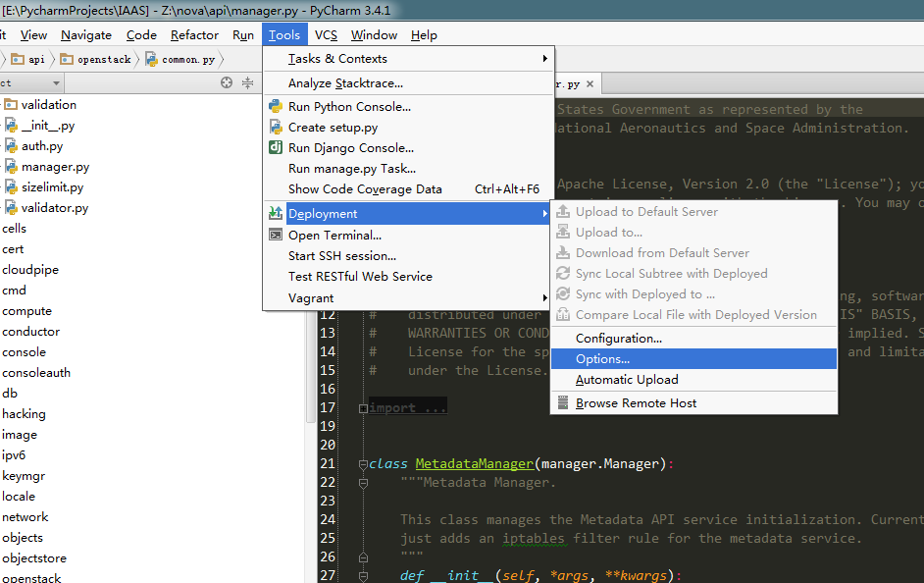The width and height of the screenshot is (924, 583).
Task: Open the Run menu
Action: (243, 35)
